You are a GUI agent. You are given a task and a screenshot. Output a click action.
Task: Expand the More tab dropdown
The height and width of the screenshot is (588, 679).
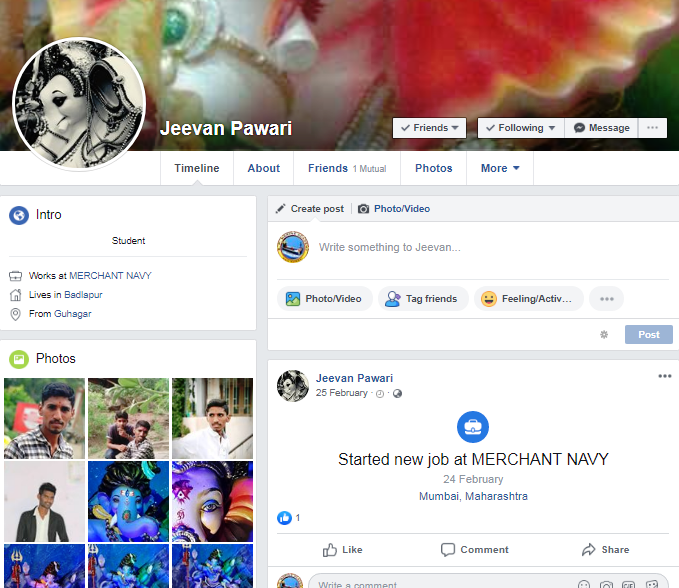pyautogui.click(x=500, y=168)
